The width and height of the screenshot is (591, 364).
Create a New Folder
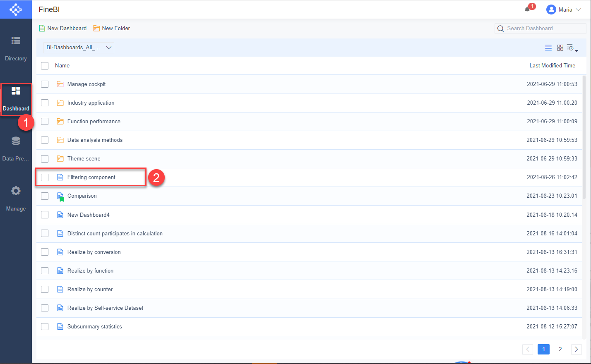point(112,28)
